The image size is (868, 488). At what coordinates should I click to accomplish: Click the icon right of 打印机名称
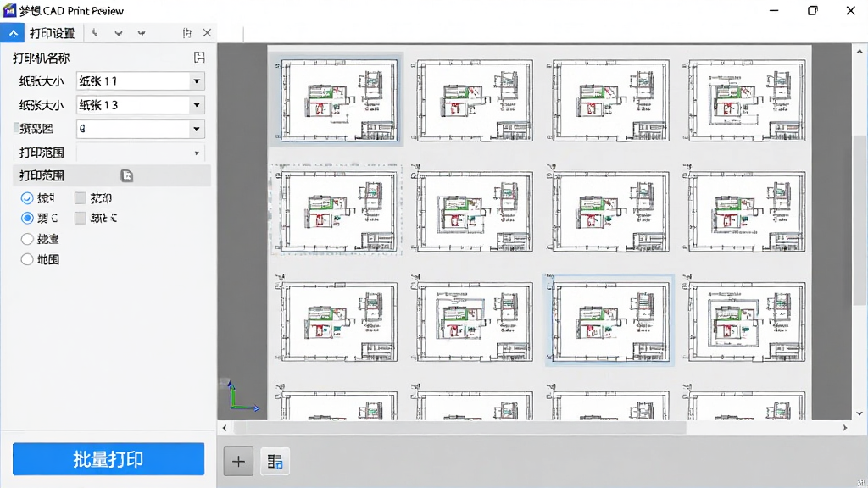199,57
